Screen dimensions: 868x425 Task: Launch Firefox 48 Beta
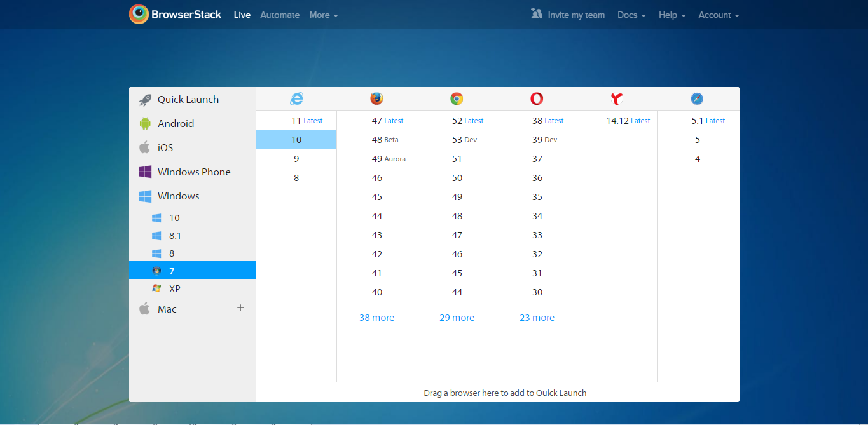(x=376, y=140)
